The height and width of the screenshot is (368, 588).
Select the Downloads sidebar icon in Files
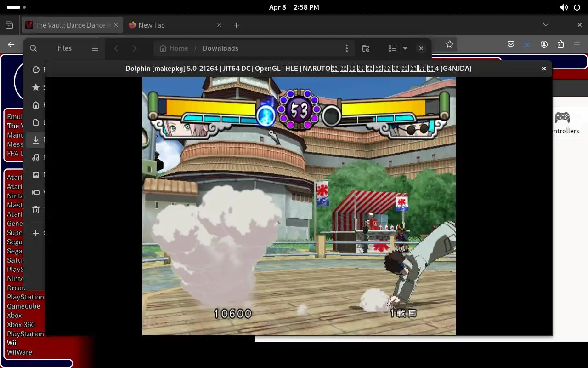click(36, 140)
